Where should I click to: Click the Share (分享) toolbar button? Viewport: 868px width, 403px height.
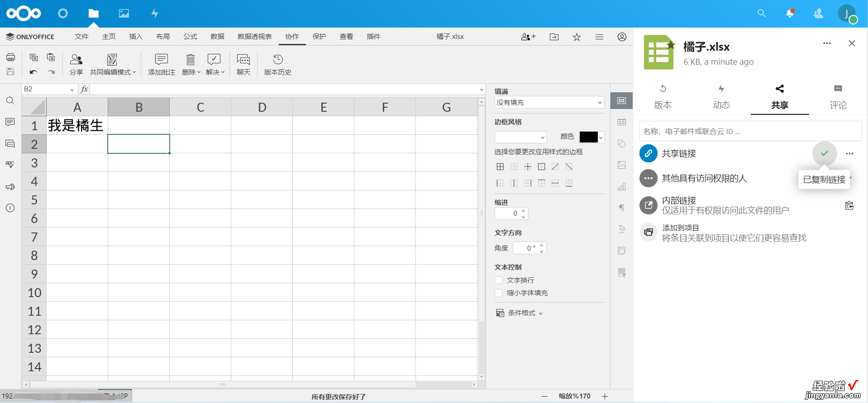point(76,65)
